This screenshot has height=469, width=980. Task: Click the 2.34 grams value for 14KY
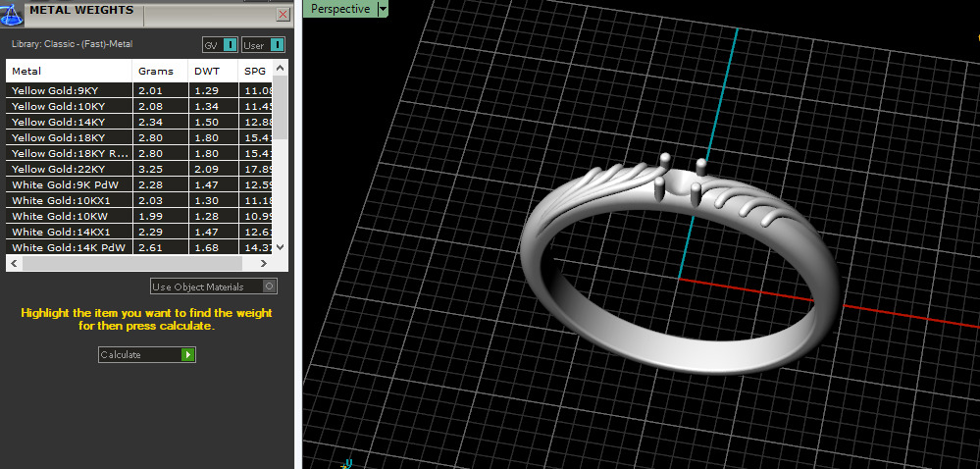150,122
